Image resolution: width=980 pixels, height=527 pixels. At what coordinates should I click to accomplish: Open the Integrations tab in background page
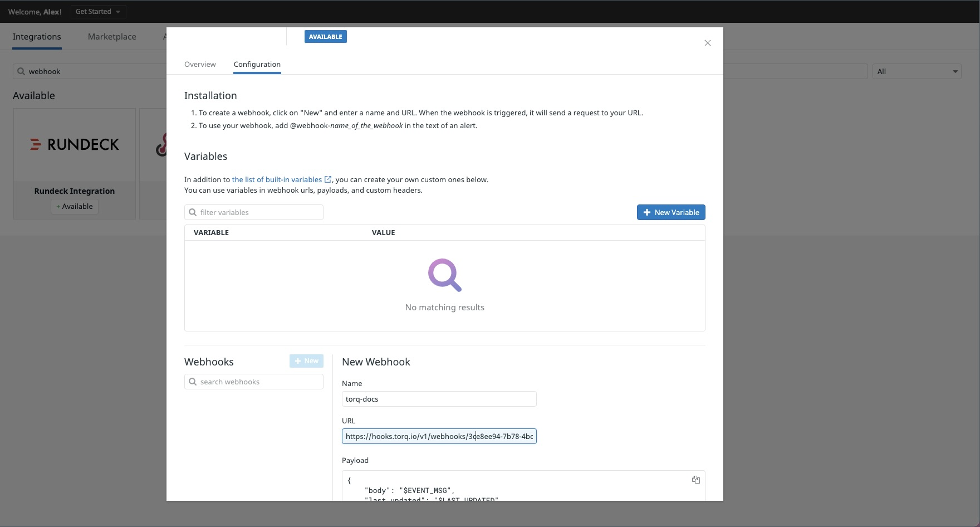click(37, 37)
